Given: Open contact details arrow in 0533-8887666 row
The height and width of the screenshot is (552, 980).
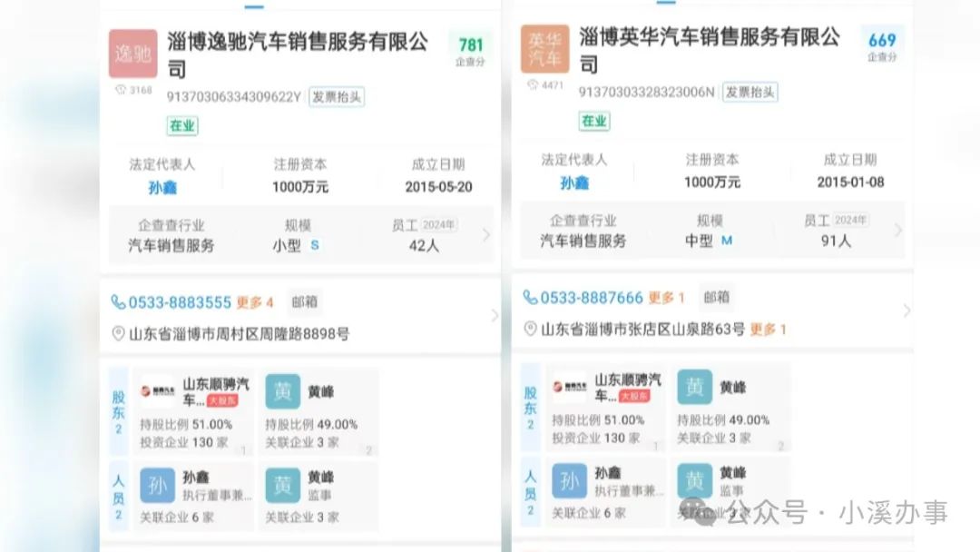Looking at the screenshot, I should tap(906, 310).
